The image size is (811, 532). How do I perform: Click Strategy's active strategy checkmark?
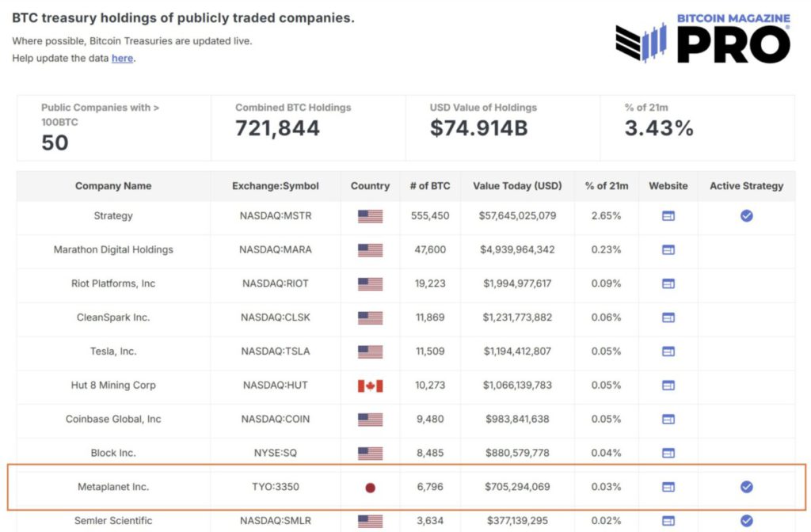746,215
